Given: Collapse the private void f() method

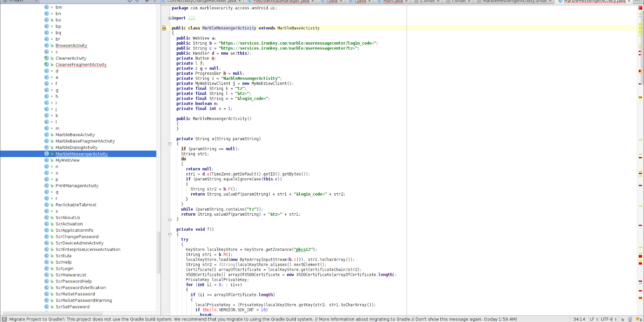Looking at the screenshot, I should [170, 234].
